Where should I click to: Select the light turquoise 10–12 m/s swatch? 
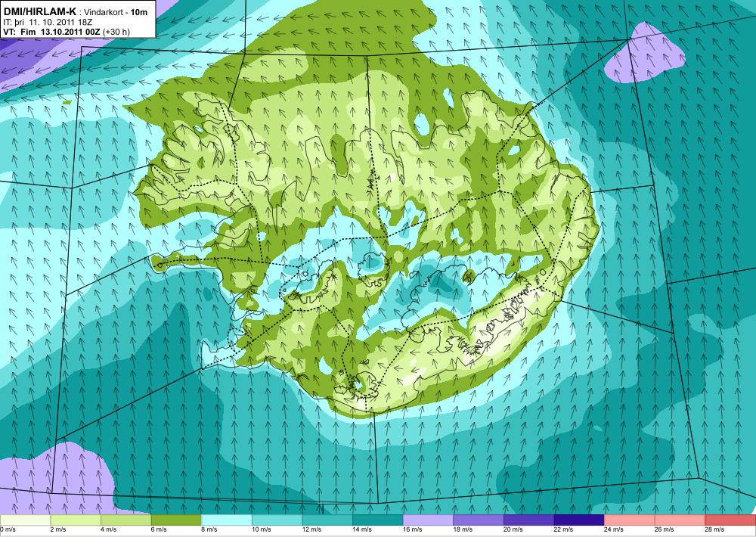(277, 520)
